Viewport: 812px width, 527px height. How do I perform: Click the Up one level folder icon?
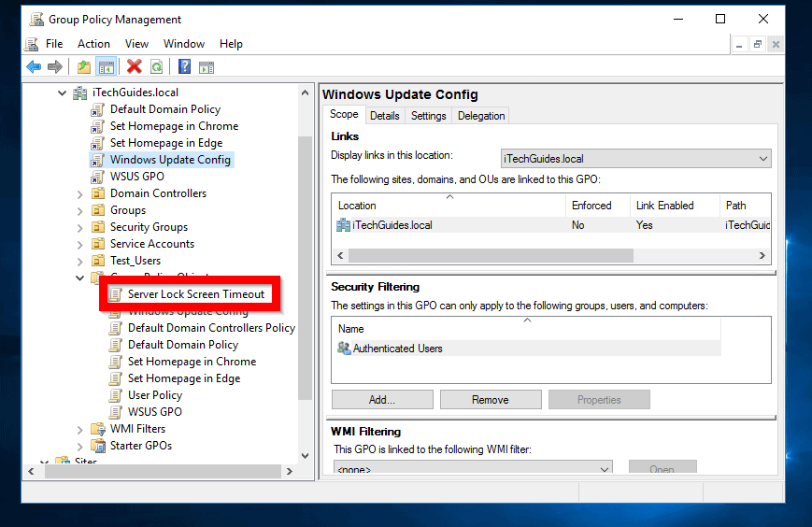(x=84, y=66)
